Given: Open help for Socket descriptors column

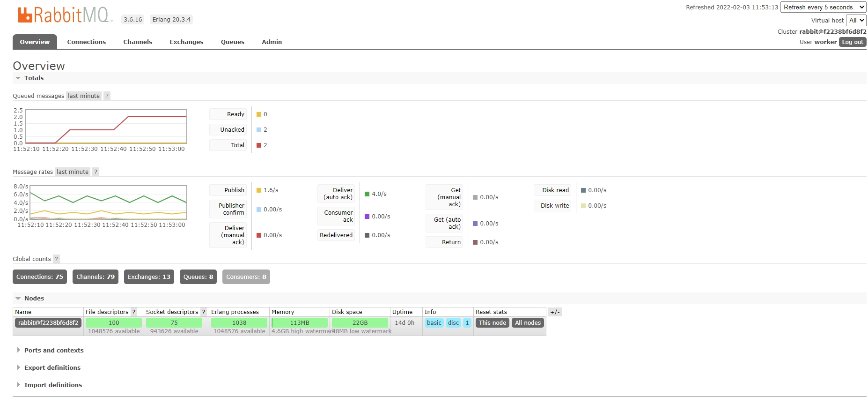Looking at the screenshot, I should click(x=204, y=312).
